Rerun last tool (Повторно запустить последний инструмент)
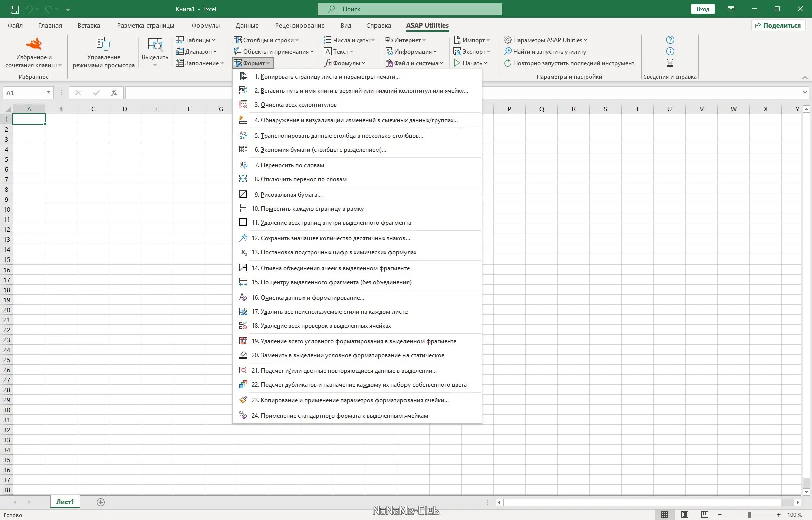812x520 pixels. pos(569,63)
